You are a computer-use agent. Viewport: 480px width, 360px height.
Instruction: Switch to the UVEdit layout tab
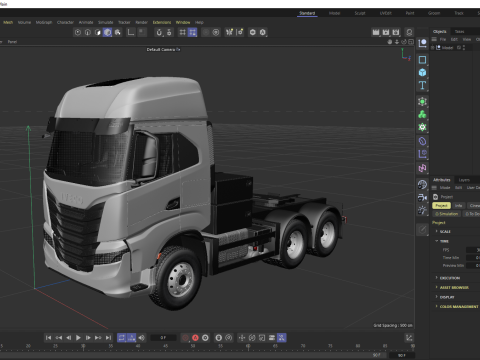386,13
